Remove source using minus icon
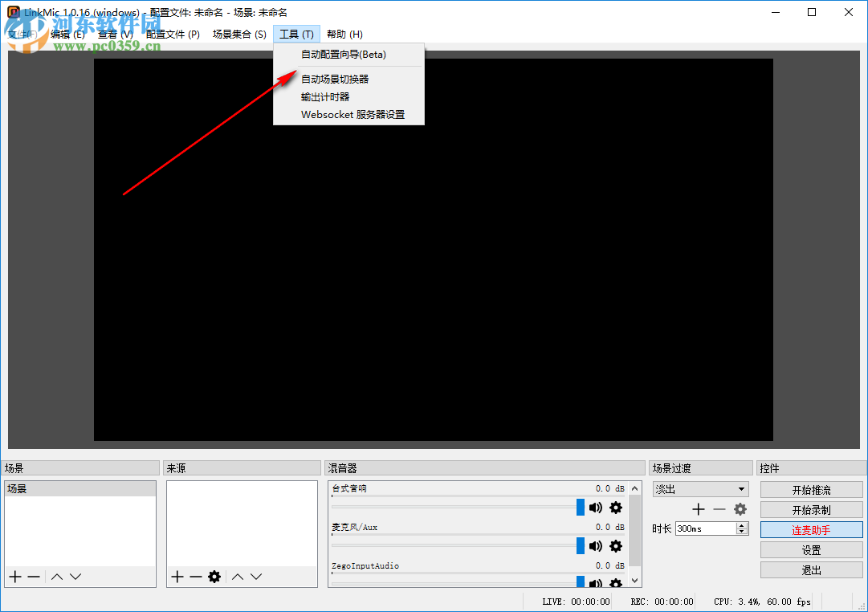868x612 pixels. [x=195, y=577]
